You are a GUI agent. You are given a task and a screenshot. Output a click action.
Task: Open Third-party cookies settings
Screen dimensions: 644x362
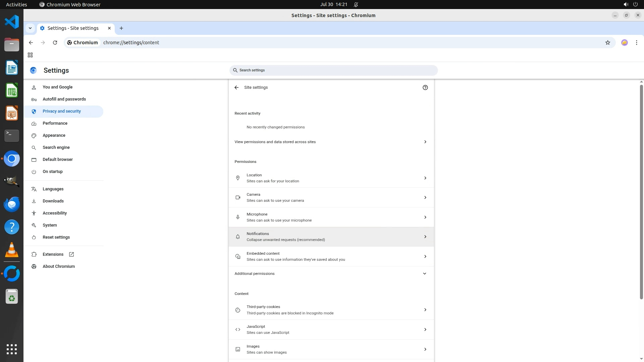(x=331, y=310)
